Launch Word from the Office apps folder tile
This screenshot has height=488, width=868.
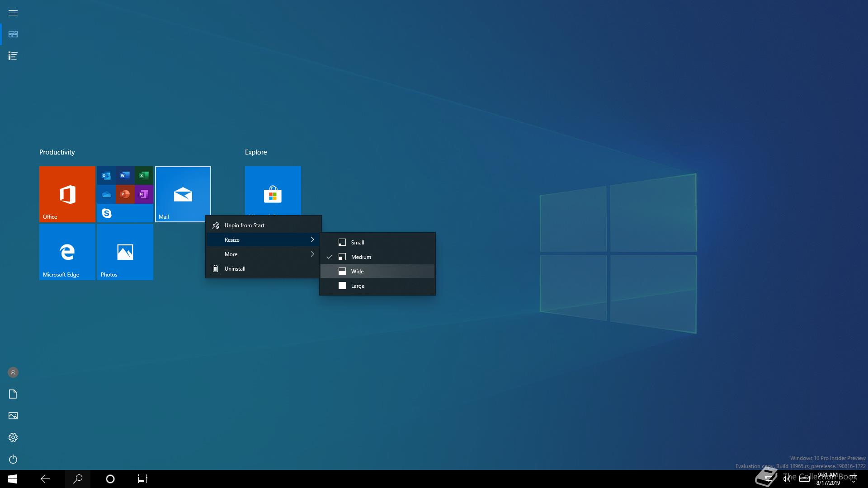point(125,175)
